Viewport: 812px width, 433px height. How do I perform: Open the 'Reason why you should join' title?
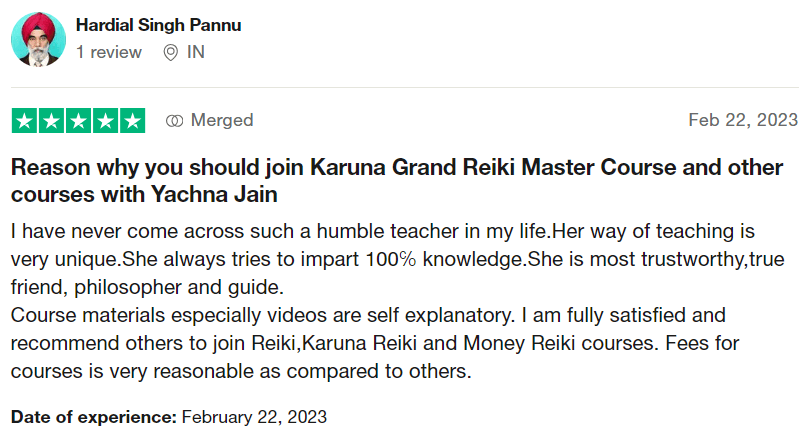pos(397,181)
